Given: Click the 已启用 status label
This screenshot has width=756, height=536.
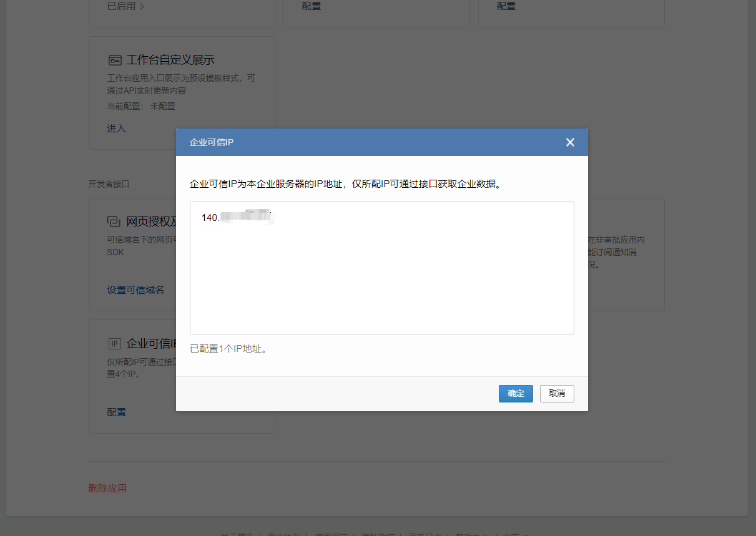Looking at the screenshot, I should pos(120,7).
